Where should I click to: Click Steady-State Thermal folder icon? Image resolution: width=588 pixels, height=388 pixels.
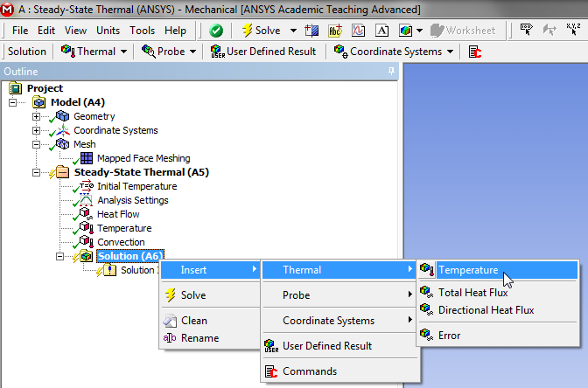(x=62, y=172)
